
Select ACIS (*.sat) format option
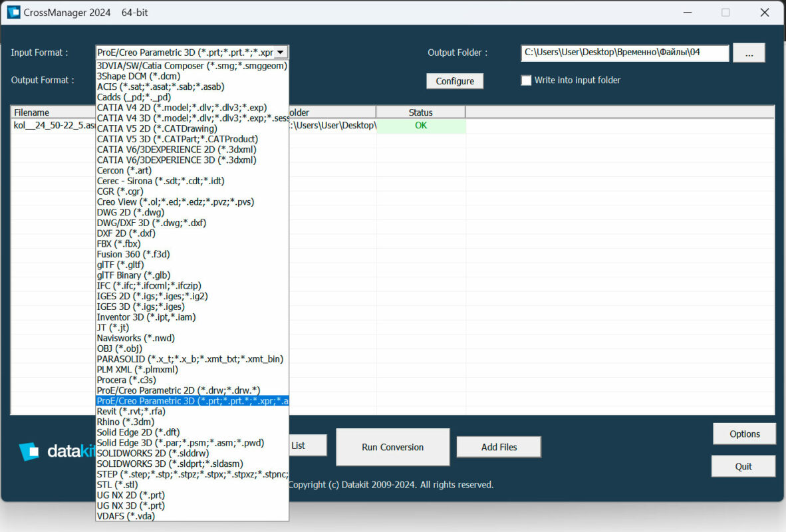point(192,86)
